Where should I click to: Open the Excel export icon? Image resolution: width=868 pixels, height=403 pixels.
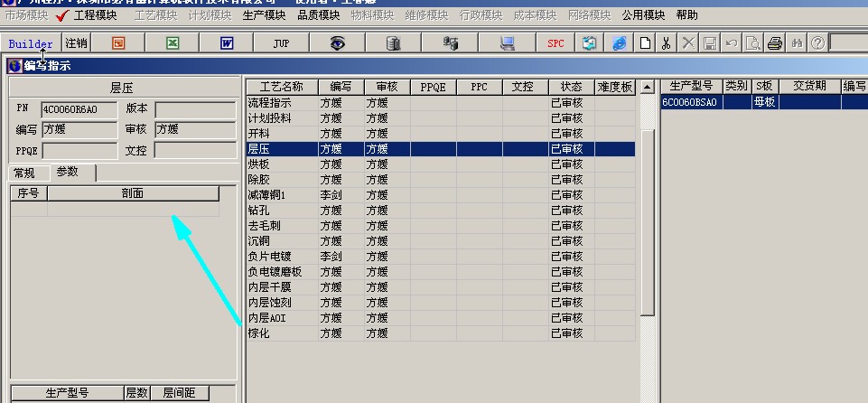pyautogui.click(x=173, y=43)
